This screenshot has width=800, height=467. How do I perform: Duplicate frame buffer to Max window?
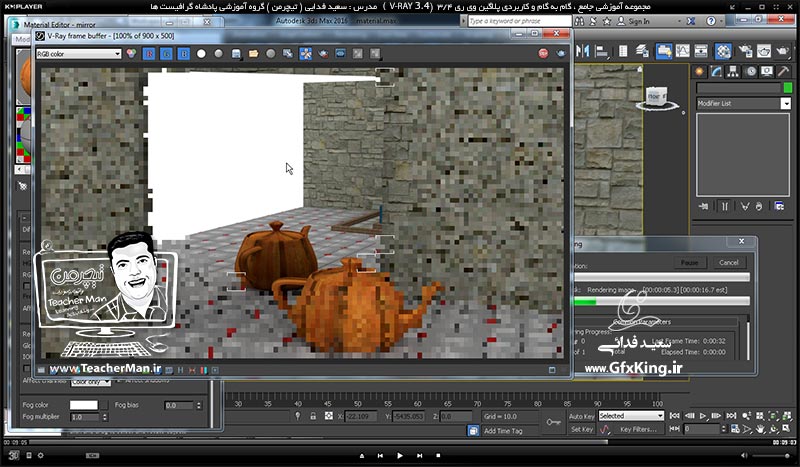coord(288,54)
